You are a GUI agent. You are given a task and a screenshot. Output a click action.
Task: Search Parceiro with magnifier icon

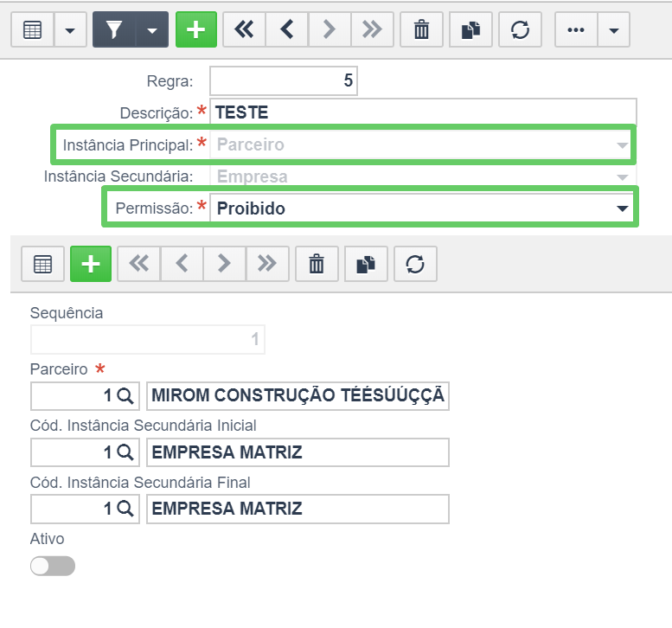125,395
